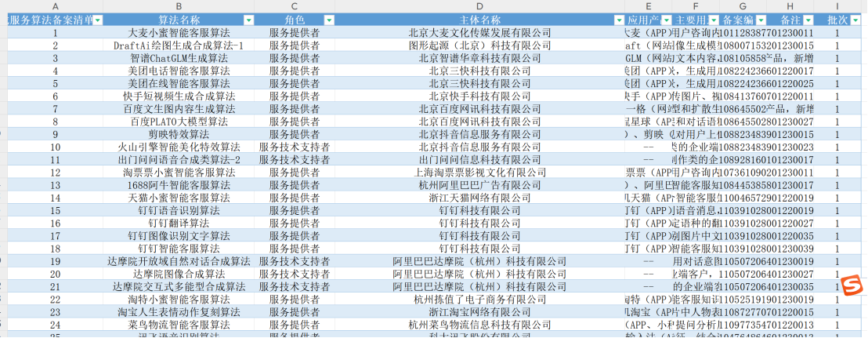Select cell 淘票票小蜜智能客服算法
Screen dimensions: 868x338
tap(179, 173)
